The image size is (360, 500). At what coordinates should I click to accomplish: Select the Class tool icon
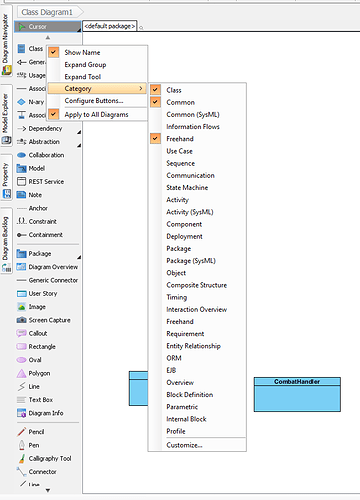point(21,49)
